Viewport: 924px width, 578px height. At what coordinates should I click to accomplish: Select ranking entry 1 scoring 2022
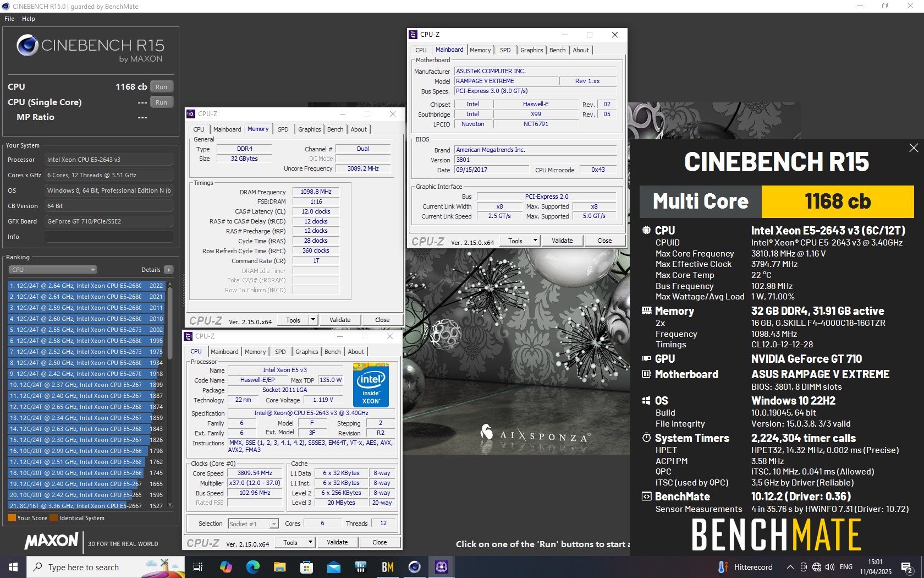coord(86,286)
